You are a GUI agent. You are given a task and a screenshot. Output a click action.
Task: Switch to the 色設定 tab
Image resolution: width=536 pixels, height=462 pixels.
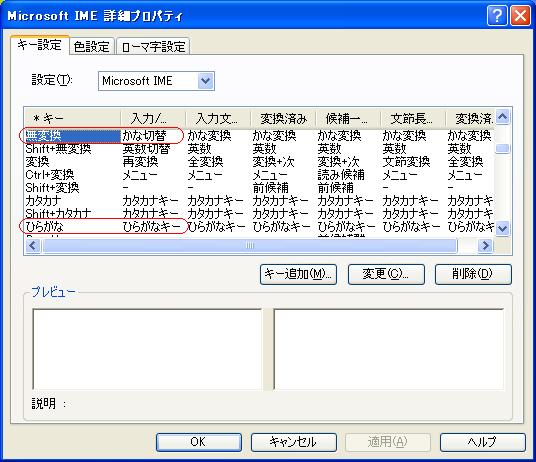point(92,46)
